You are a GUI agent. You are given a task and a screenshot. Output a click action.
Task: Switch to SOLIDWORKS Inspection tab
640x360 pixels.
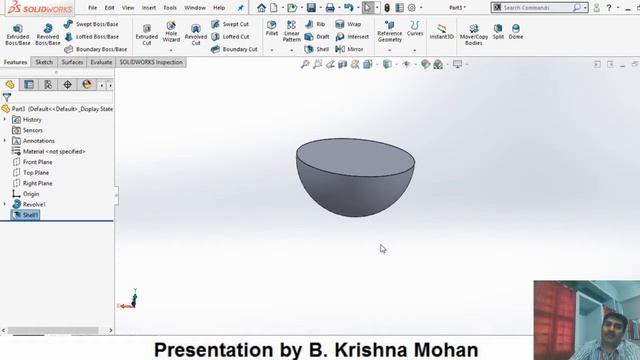pos(151,62)
